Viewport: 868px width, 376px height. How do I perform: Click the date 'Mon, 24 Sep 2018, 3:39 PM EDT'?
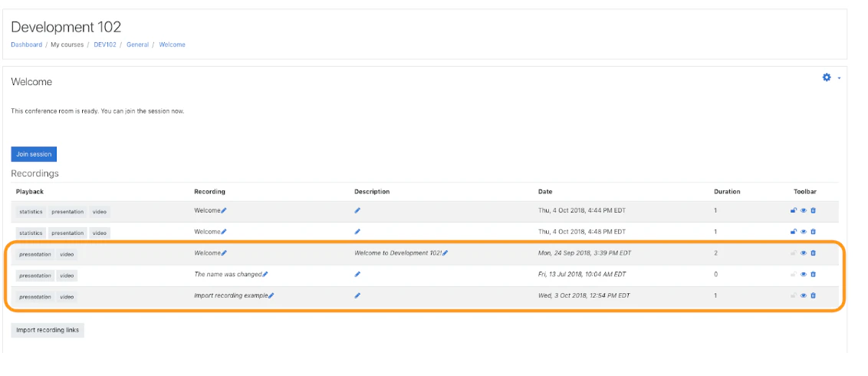(x=584, y=253)
